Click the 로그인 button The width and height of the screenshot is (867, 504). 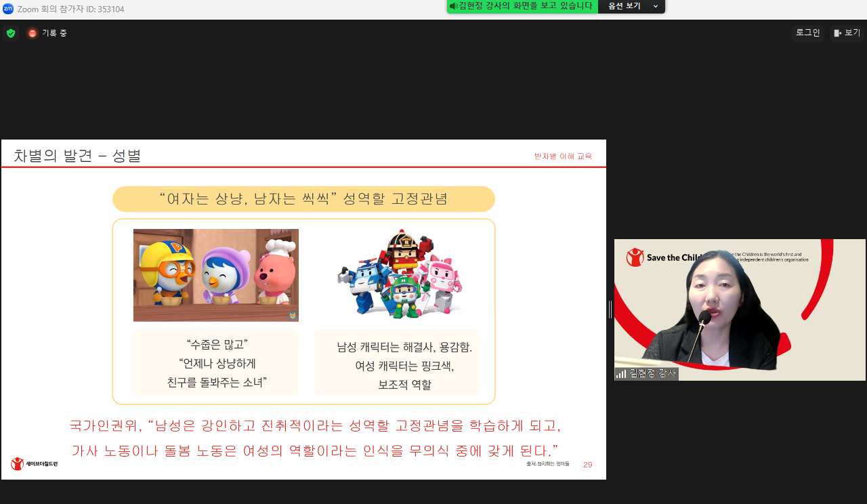[x=807, y=33]
